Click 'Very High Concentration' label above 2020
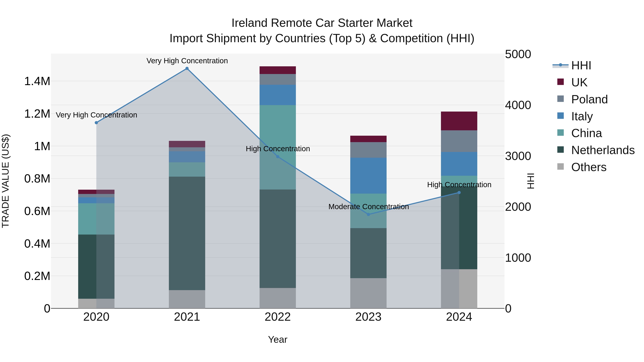The image size is (644, 362). coord(96,115)
